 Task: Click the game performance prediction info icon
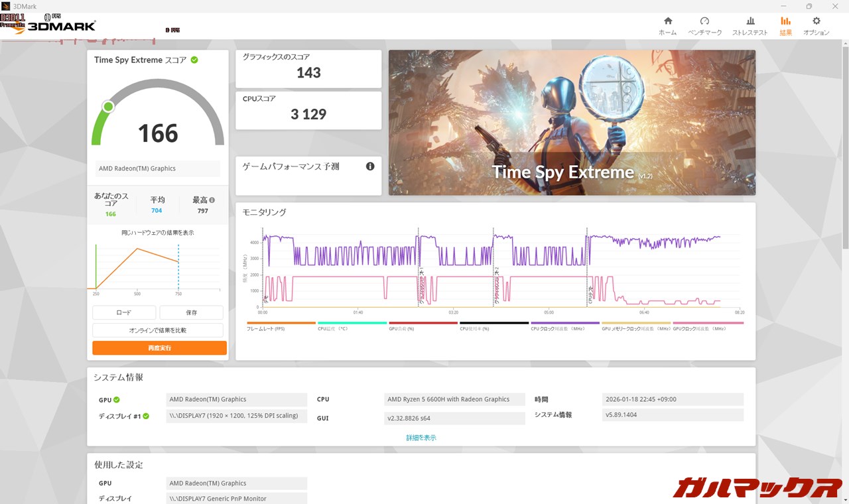coord(370,166)
